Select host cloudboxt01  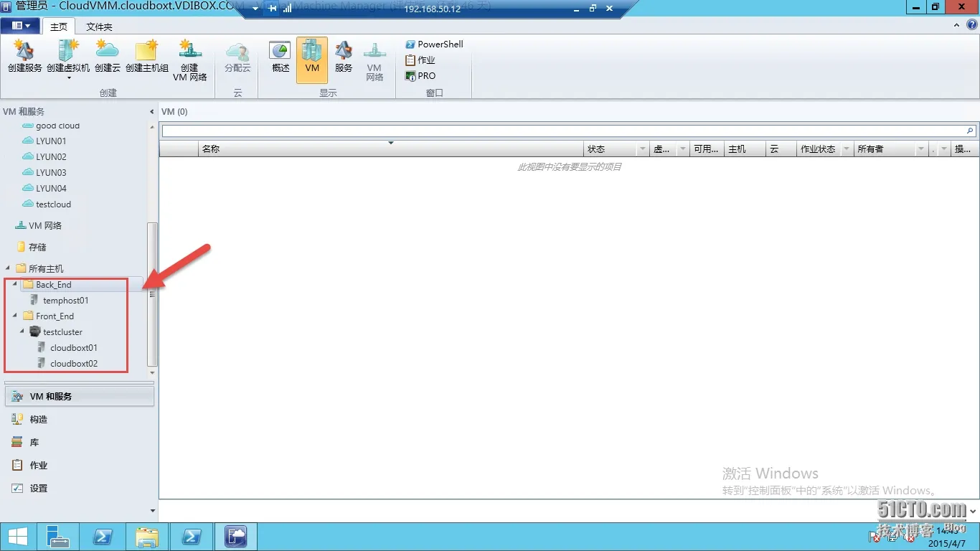coord(73,348)
